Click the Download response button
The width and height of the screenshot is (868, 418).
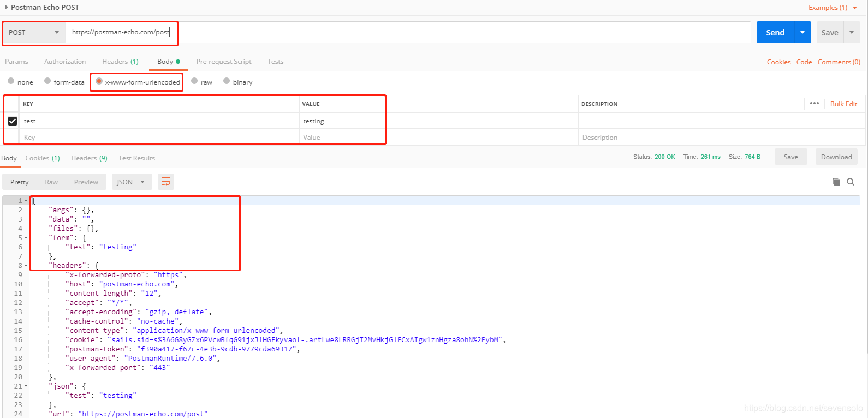836,157
